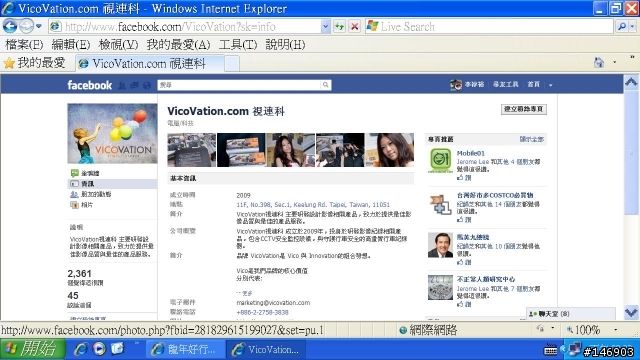Image resolution: width=640 pixels, height=360 pixels.
Task: Click the +886-2-2758-3838 phone link
Action: click(262, 312)
